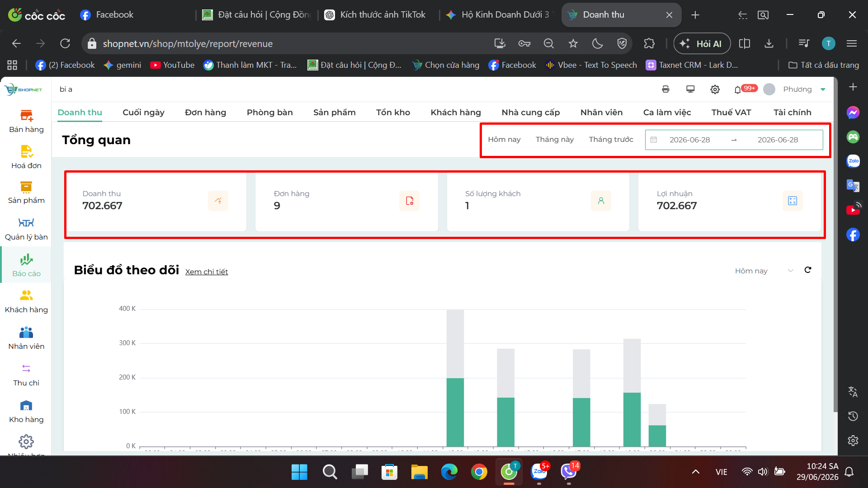Click the end date input field
868x488 pixels.
click(778, 140)
